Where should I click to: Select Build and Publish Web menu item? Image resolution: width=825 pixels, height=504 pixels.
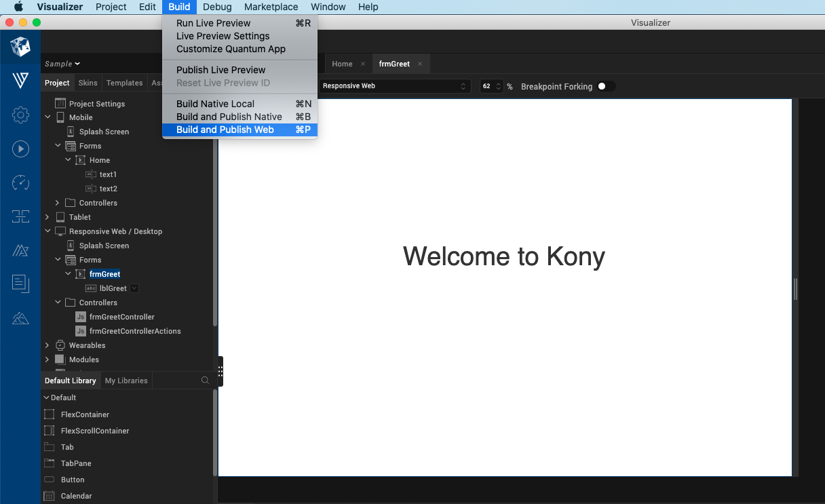pyautogui.click(x=240, y=130)
